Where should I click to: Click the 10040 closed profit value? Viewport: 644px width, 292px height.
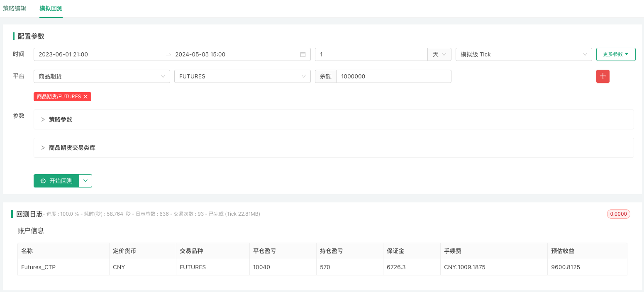point(261,267)
